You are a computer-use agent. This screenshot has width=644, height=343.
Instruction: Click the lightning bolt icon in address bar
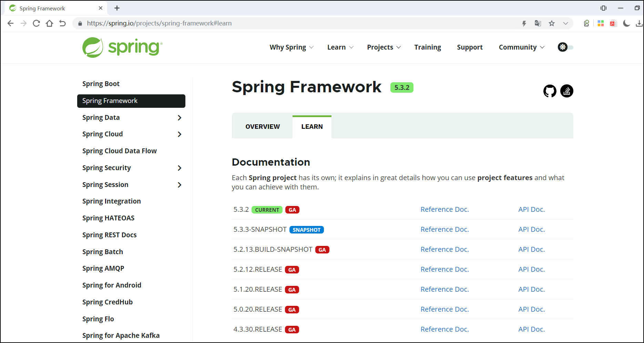click(x=524, y=23)
